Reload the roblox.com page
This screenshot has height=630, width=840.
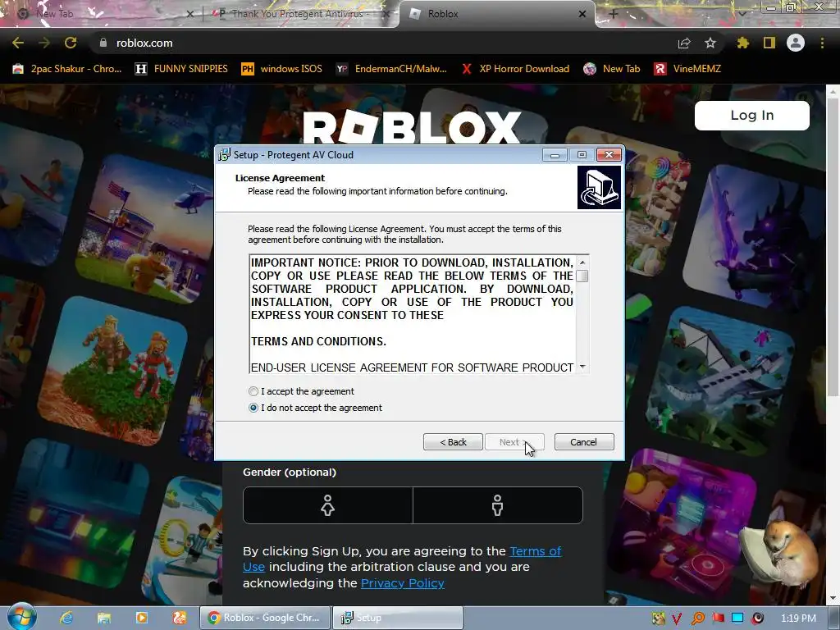[x=71, y=43]
